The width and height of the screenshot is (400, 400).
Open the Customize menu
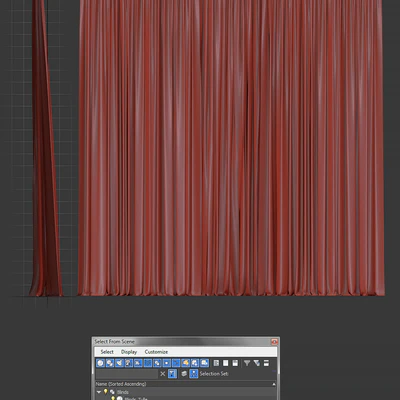156,352
